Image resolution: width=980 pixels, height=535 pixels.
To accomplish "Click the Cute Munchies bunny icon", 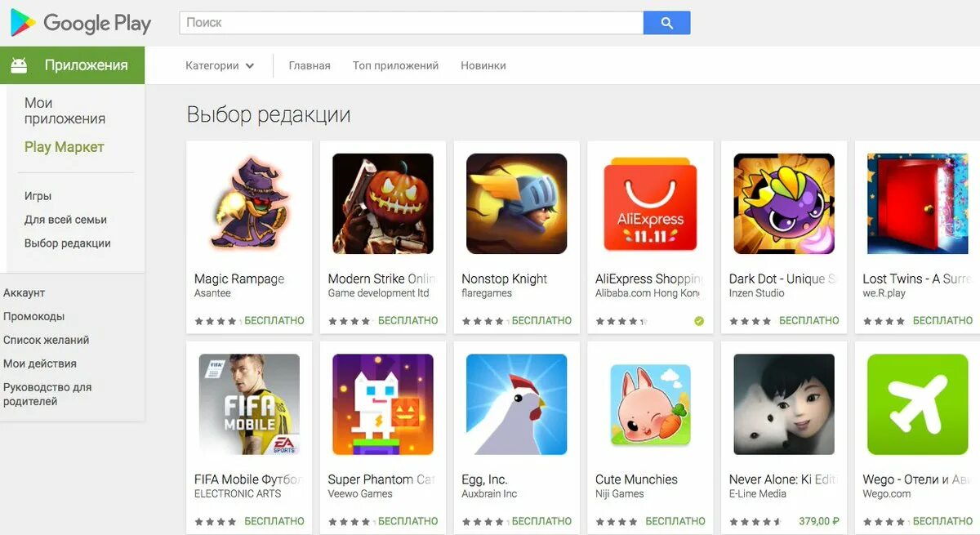I will (650, 404).
